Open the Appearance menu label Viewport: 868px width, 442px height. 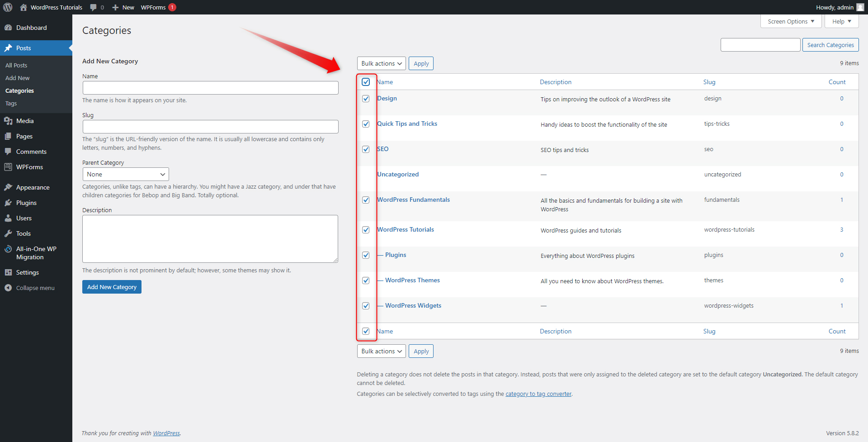[33, 187]
